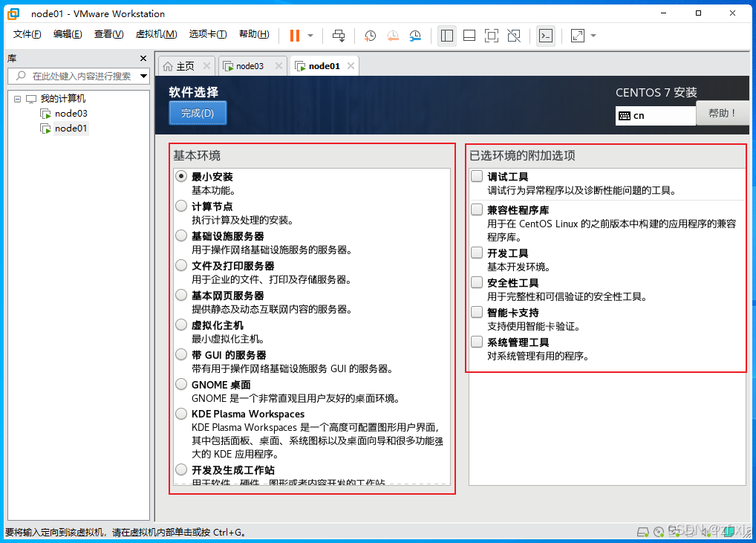756x543 pixels.
Task: Close the node01 tab
Action: [x=351, y=65]
